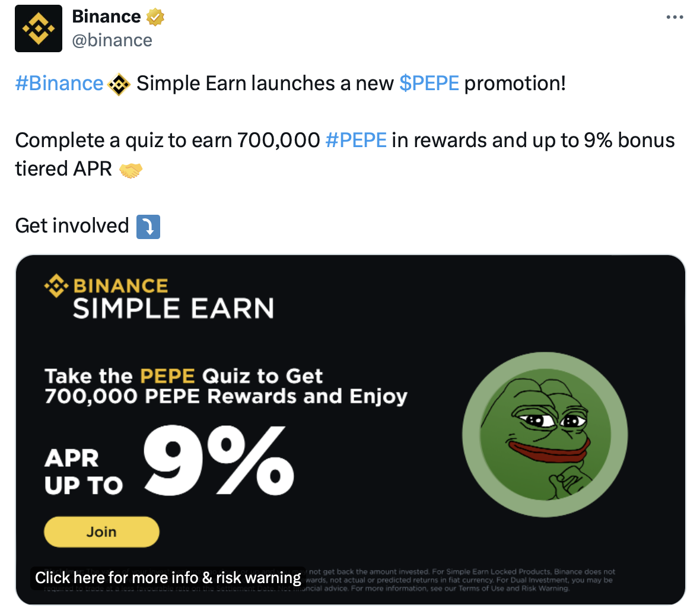Click the yellow BINANCE wordmark in the banner
Screen dimensions: 700x611
click(121, 286)
